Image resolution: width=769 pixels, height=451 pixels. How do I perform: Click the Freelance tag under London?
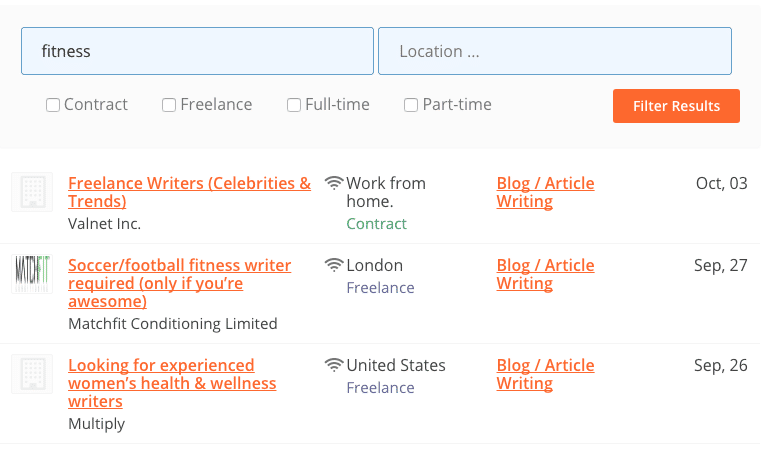[380, 287]
